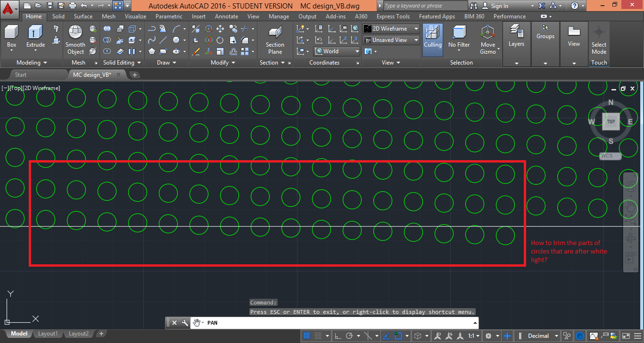This screenshot has width=644, height=343.
Task: Switch to the Start file tab
Action: tap(21, 75)
